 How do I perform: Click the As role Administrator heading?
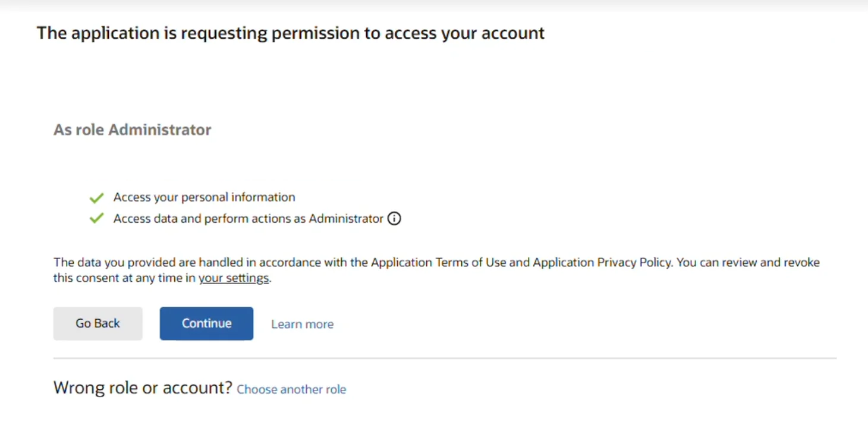132,130
